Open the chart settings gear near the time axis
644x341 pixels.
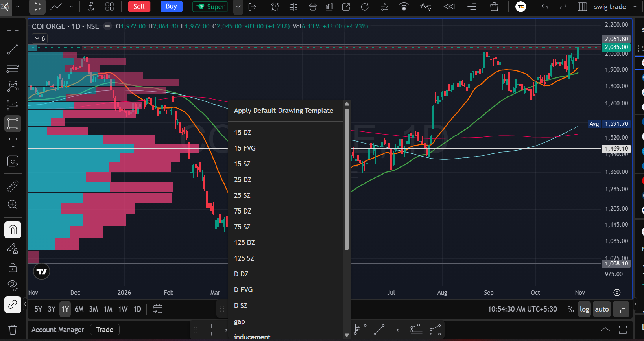pyautogui.click(x=617, y=293)
